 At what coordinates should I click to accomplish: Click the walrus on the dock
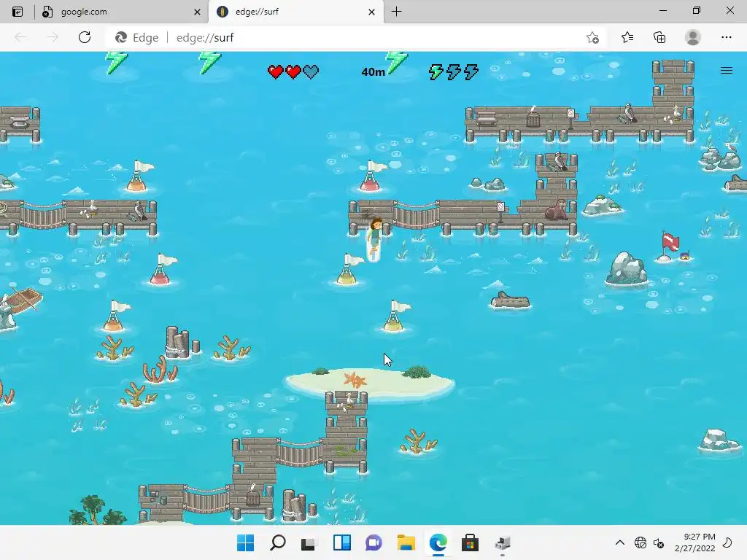point(555,210)
